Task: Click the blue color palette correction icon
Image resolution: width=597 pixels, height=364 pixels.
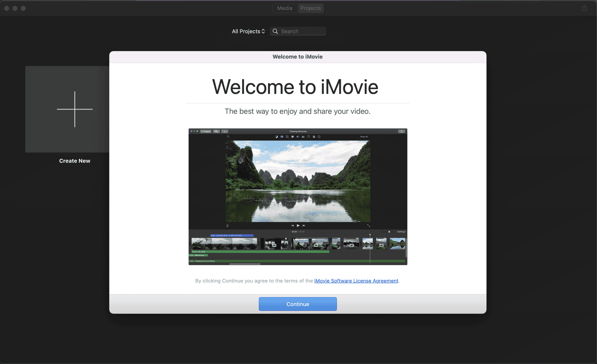Action: [x=282, y=137]
